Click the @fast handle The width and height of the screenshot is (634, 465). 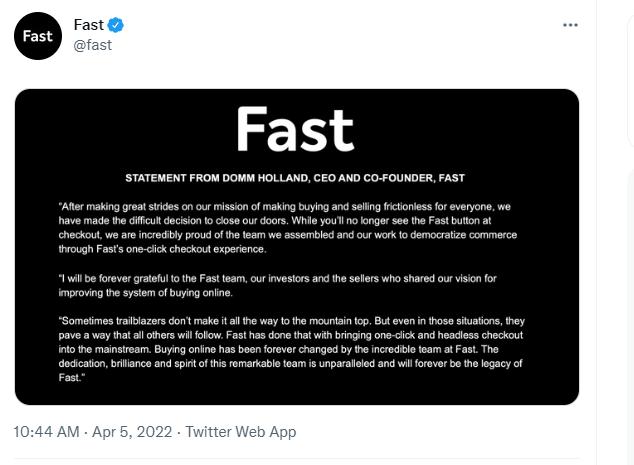[92, 45]
